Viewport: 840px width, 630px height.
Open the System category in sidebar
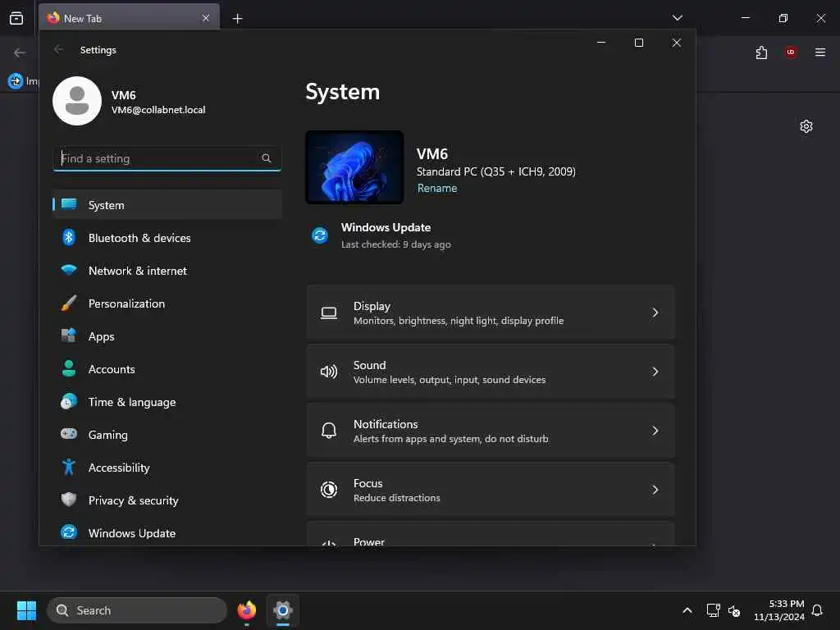(x=167, y=204)
